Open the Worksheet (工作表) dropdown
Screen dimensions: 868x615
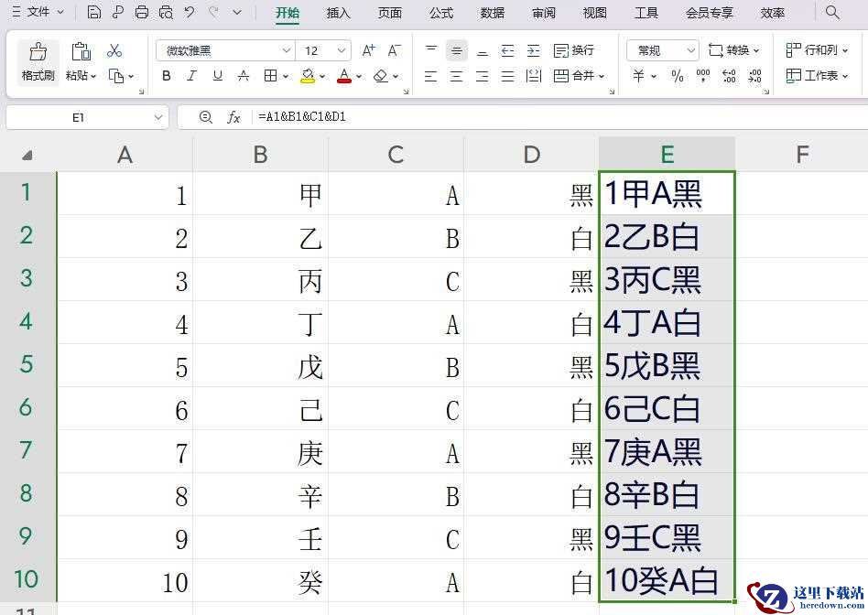pos(817,76)
